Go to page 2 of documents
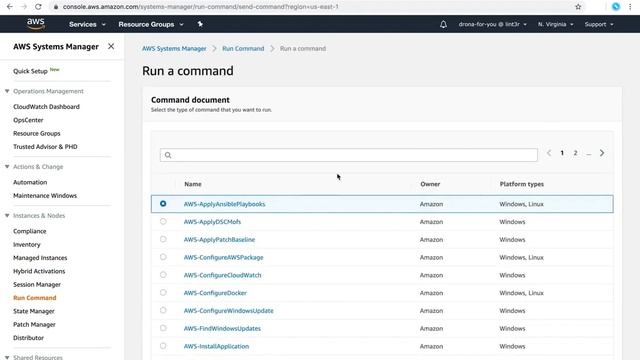 [575, 153]
